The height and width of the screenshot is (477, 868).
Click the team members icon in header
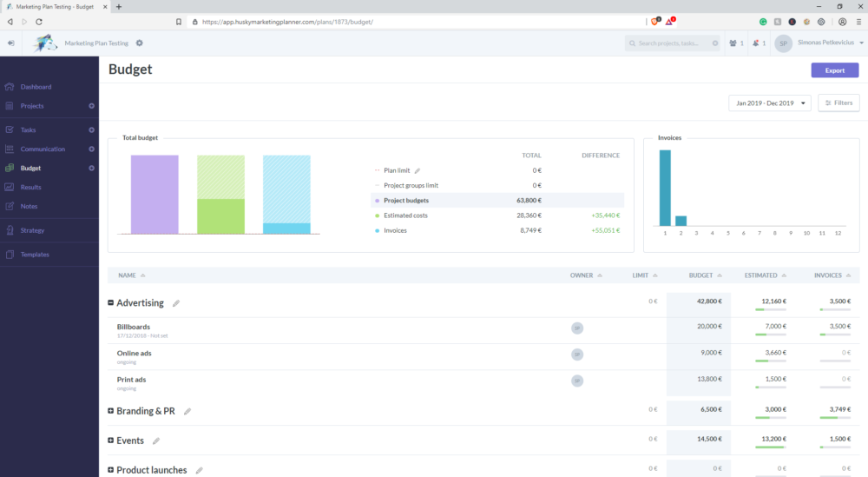(x=733, y=43)
